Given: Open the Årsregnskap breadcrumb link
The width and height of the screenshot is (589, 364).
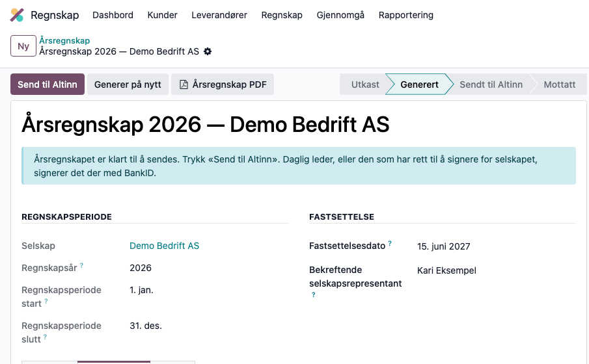Looking at the screenshot, I should 64,40.
